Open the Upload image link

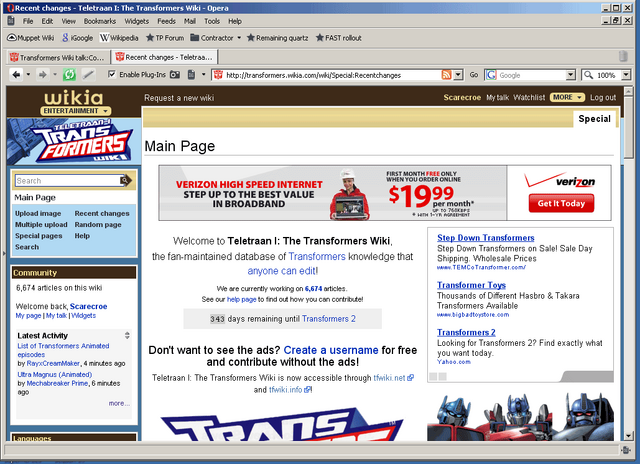tap(38, 213)
